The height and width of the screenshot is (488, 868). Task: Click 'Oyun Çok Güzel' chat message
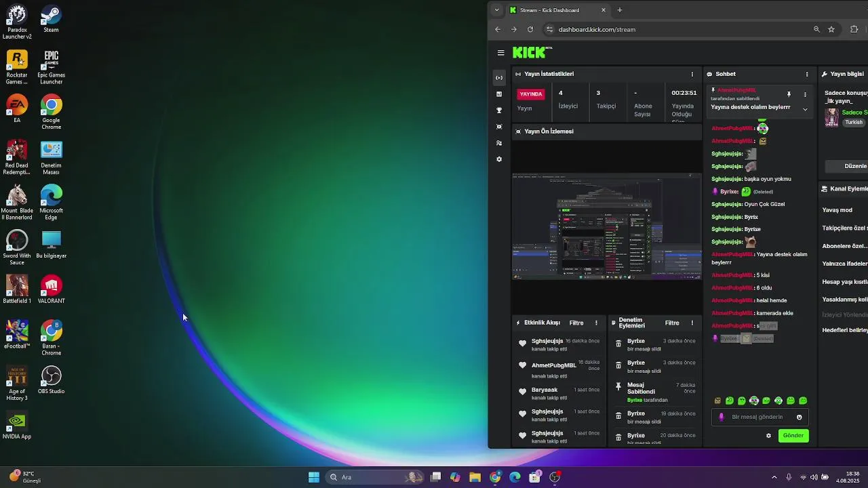coord(764,204)
